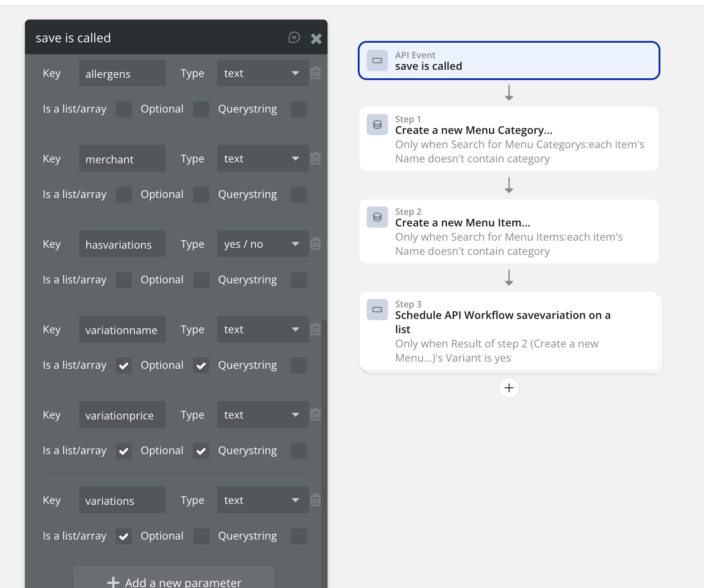704x588 pixels.
Task: Toggle Is a list/array for merchant
Action: click(x=124, y=195)
